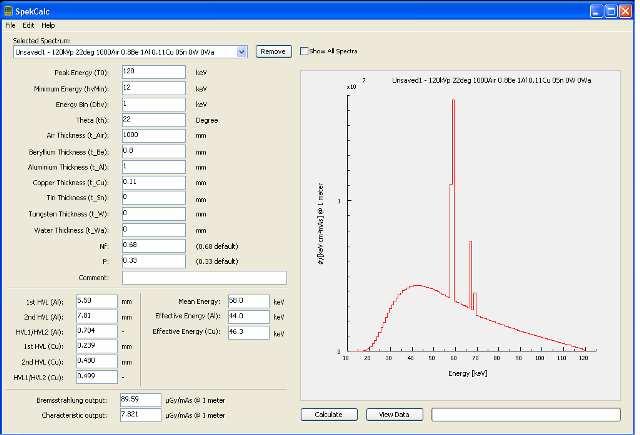Click the Nf input field
The width and height of the screenshot is (640, 435).
click(154, 246)
